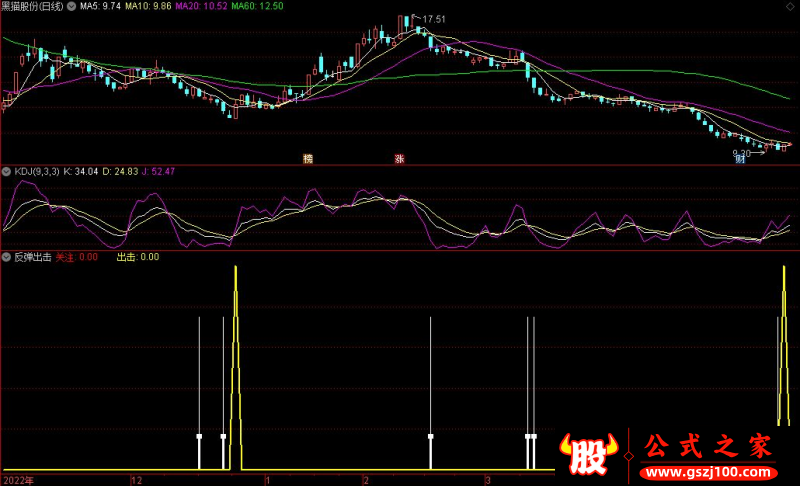Click the yellow 精 marker icon
The height and width of the screenshot is (486, 800).
(308, 159)
